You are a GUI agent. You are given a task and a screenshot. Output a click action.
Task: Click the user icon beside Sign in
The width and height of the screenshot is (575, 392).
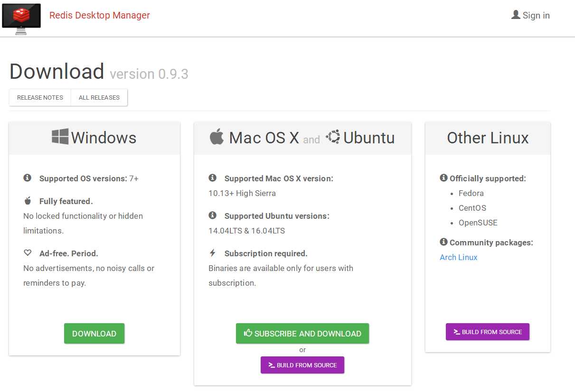click(x=516, y=15)
